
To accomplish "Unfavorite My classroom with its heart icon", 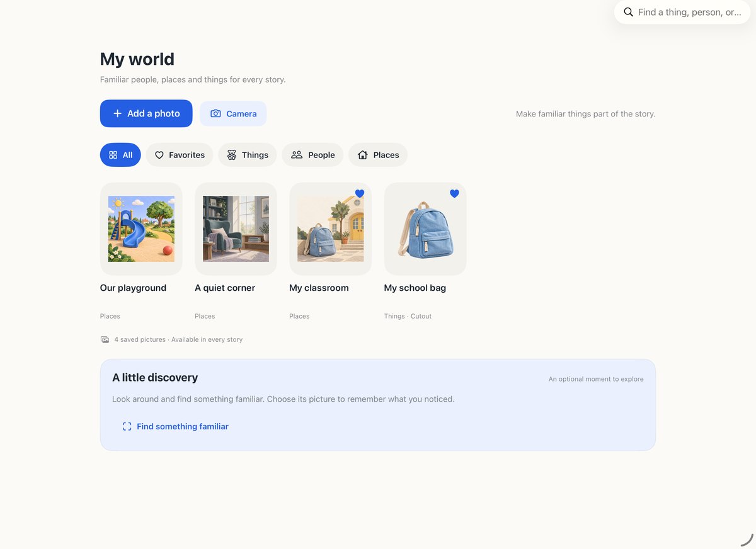I will [360, 194].
